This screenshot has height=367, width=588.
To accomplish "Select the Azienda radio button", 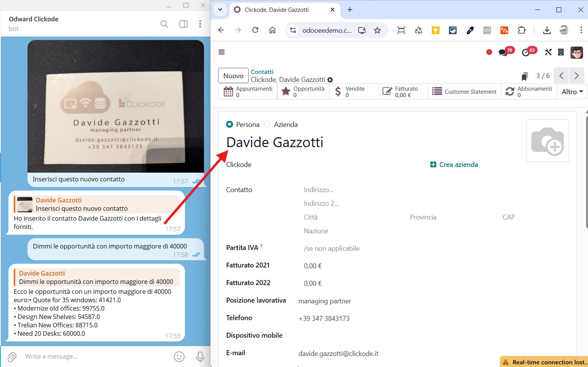I will (268, 124).
